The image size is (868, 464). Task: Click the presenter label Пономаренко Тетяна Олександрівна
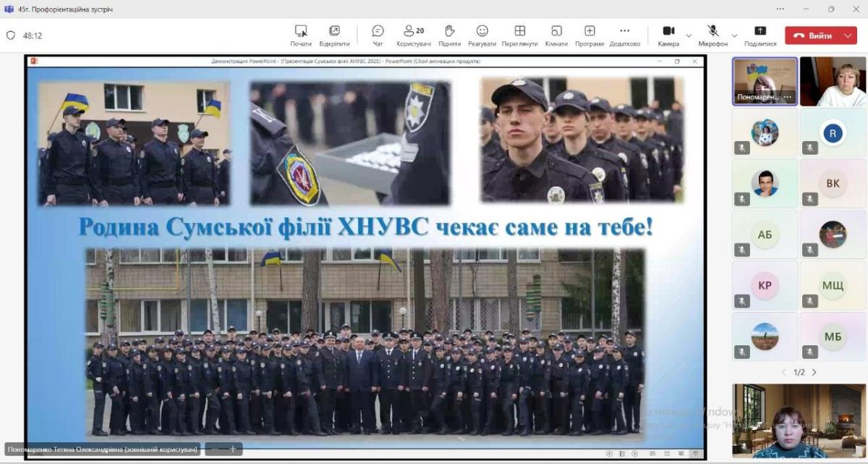click(102, 450)
